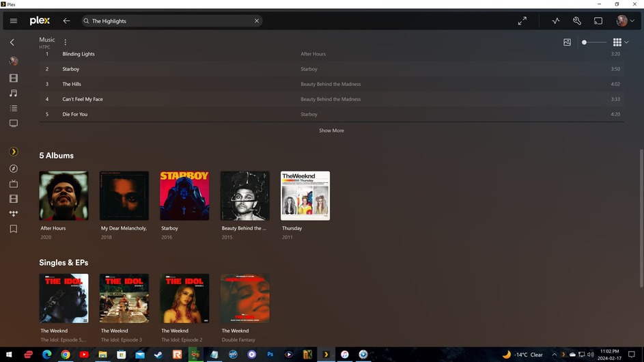Open the volume control in tray
644x362 pixels.
591,354
